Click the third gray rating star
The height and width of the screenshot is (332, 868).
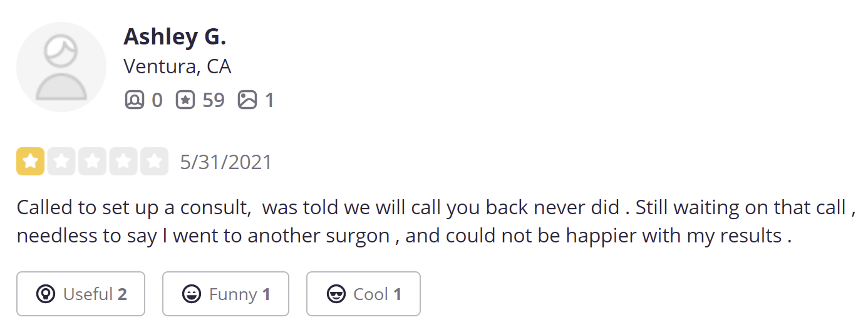point(92,162)
